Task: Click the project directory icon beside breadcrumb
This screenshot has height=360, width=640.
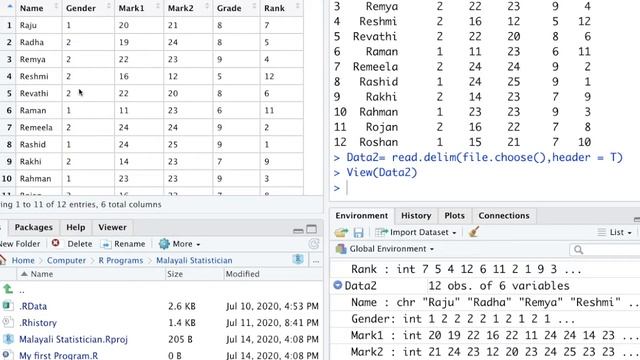Action: (x=298, y=259)
